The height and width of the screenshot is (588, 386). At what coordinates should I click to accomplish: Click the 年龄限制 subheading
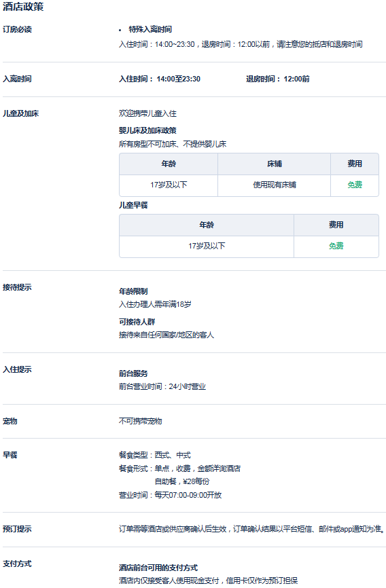(x=133, y=291)
